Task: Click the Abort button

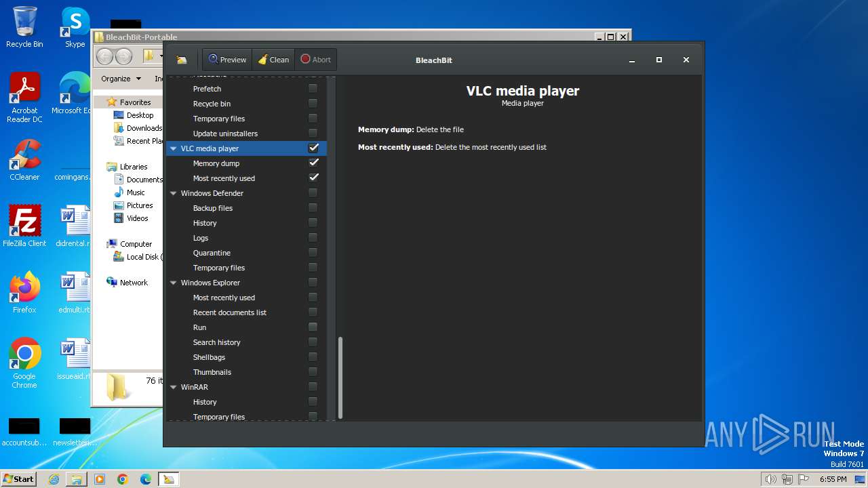Action: coord(315,60)
